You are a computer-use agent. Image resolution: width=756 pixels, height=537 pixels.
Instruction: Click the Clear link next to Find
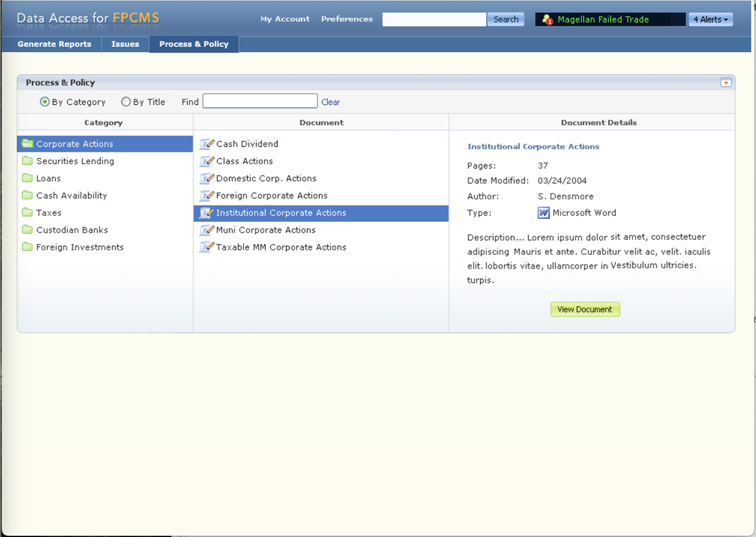point(330,102)
